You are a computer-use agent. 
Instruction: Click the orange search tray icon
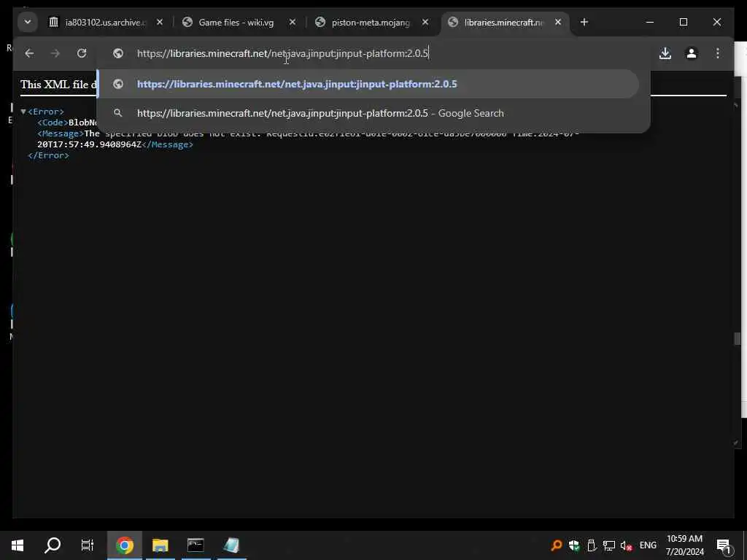coord(556,545)
